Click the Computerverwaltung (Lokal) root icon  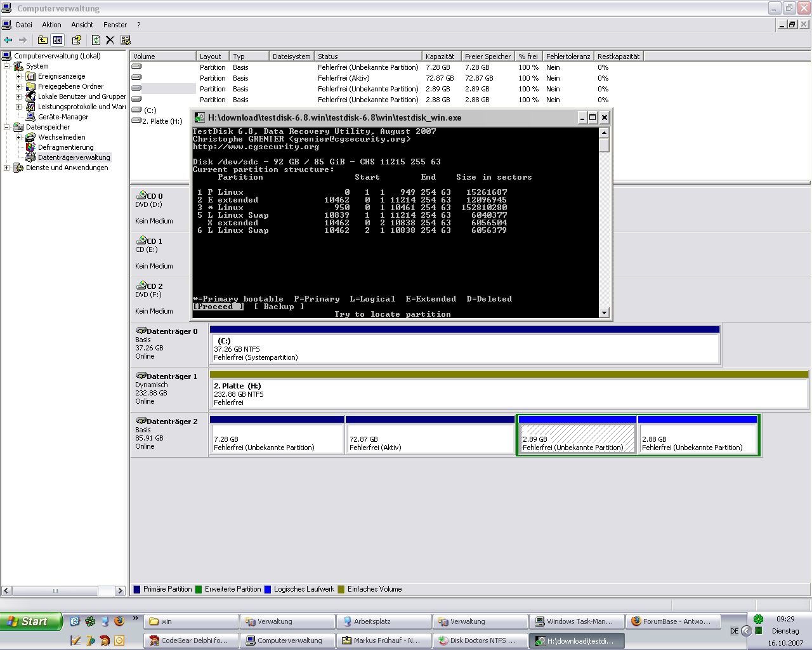point(7,56)
